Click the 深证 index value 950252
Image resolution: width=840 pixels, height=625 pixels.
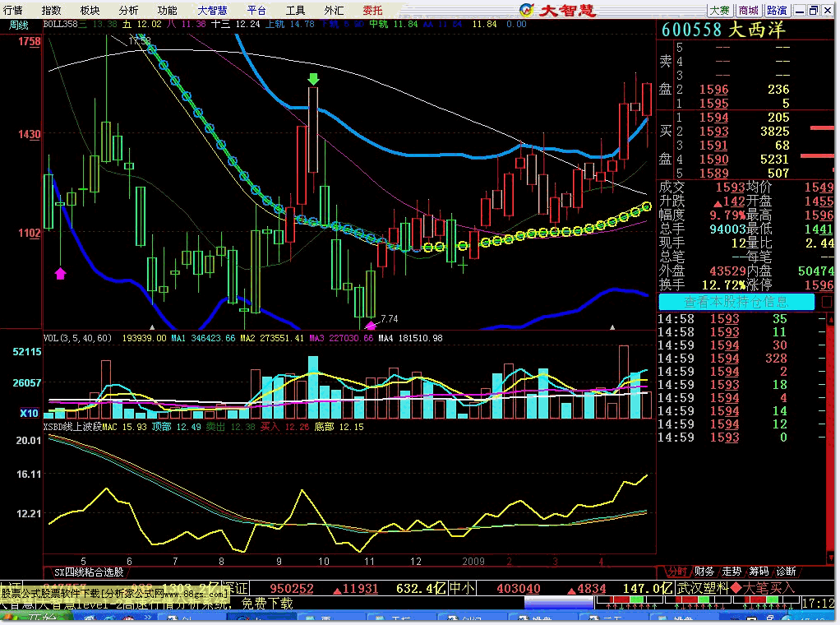pos(292,588)
